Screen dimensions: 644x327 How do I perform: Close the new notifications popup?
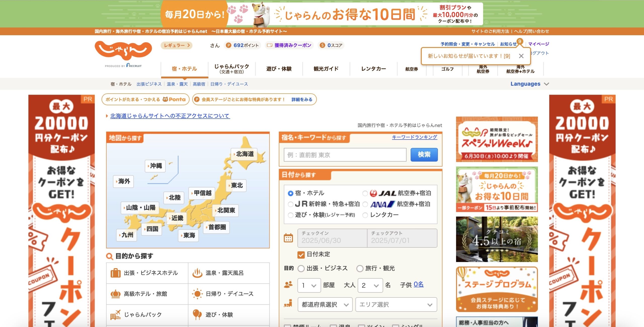point(521,56)
